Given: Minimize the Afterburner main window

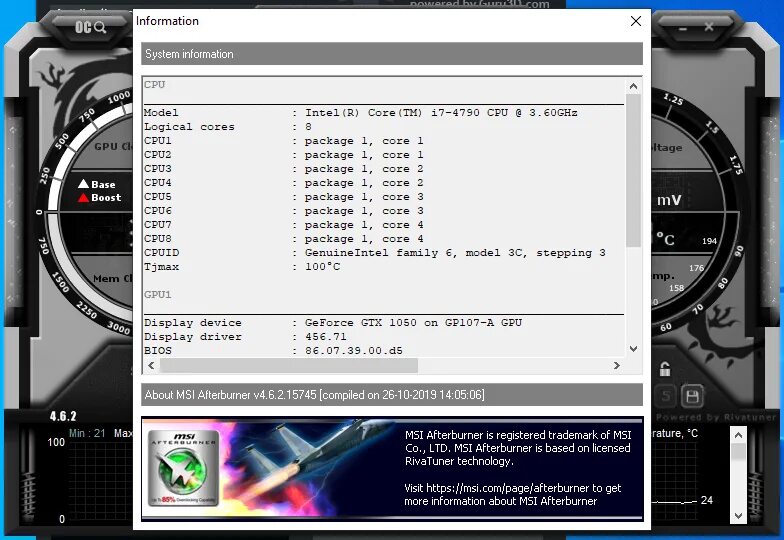Looking at the screenshot, I should (682, 28).
